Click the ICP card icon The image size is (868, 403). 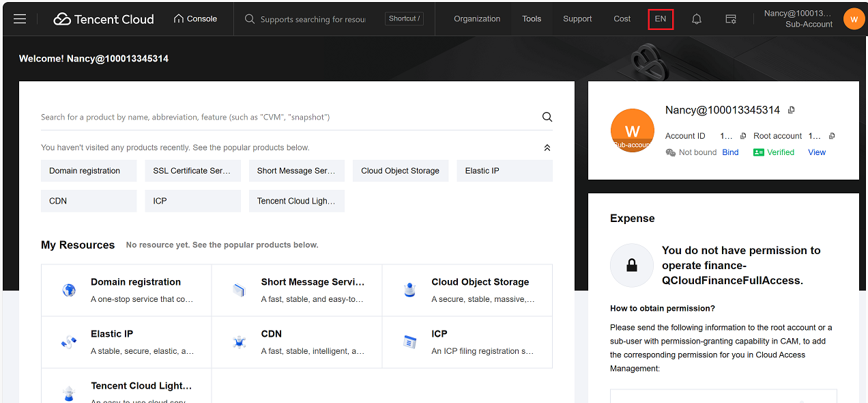pyautogui.click(x=409, y=342)
